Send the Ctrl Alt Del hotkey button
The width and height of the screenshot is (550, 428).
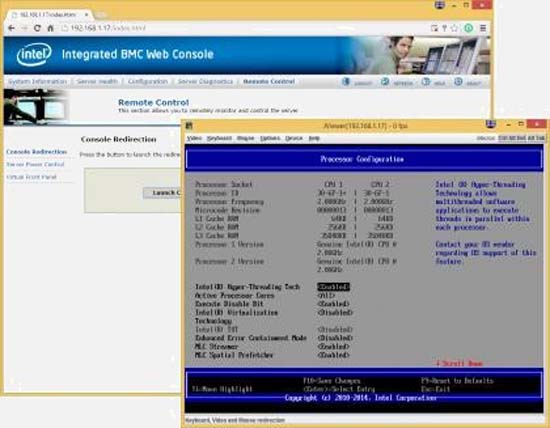tap(512, 138)
